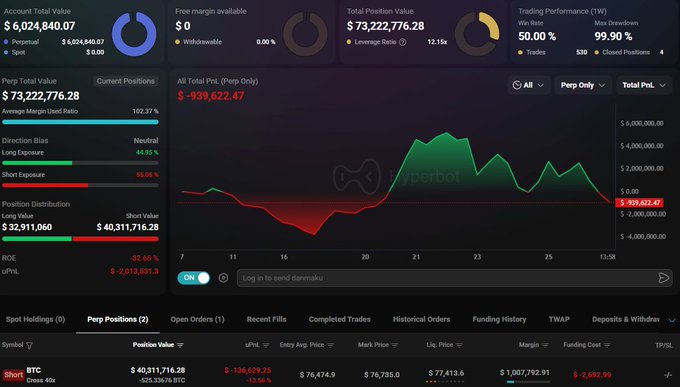Sort by Entry Avg. Price icon
680x387 pixels.
pyautogui.click(x=330, y=345)
